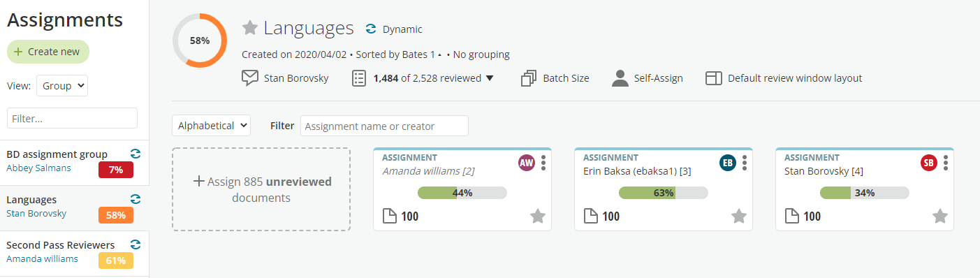This screenshot has height=278, width=980.
Task: Click the Stan Borovsky message icon in header
Action: [250, 78]
